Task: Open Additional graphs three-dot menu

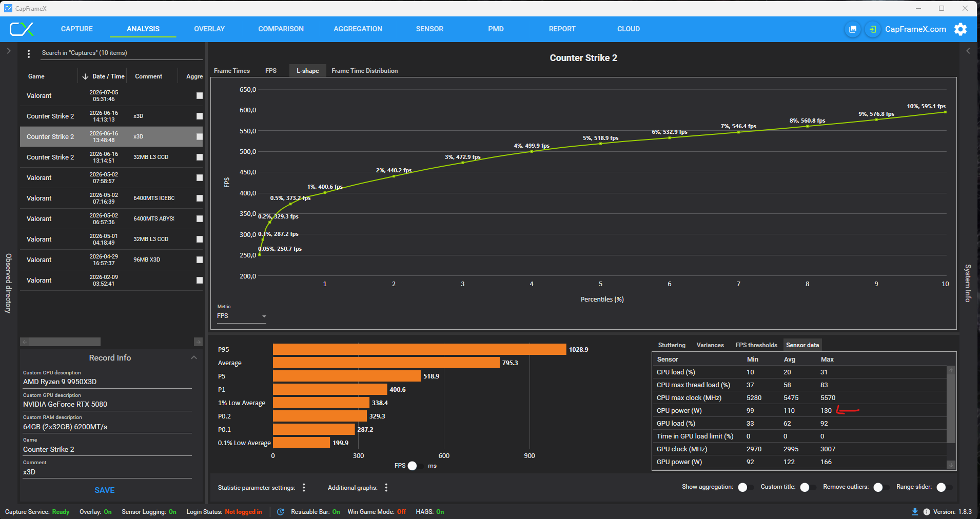Action: [386, 488]
